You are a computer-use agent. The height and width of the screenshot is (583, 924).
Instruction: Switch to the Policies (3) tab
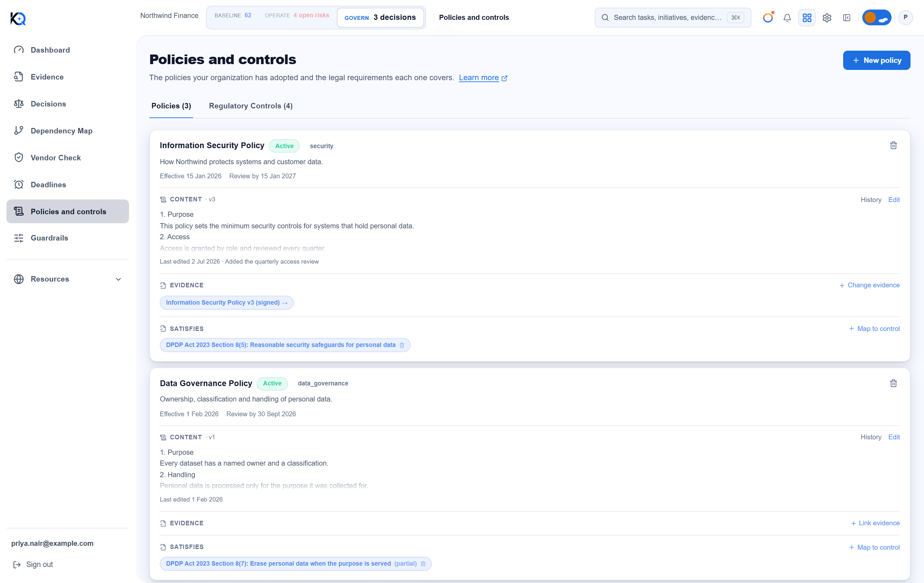pyautogui.click(x=171, y=106)
